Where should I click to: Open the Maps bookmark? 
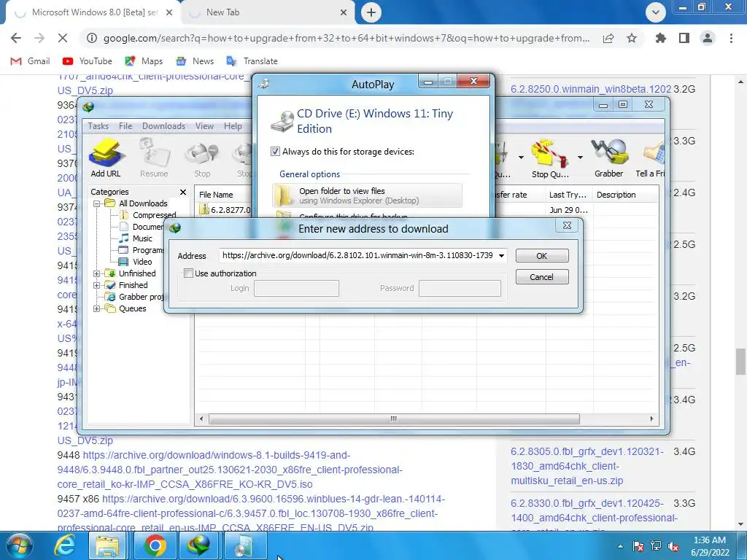coord(144,61)
